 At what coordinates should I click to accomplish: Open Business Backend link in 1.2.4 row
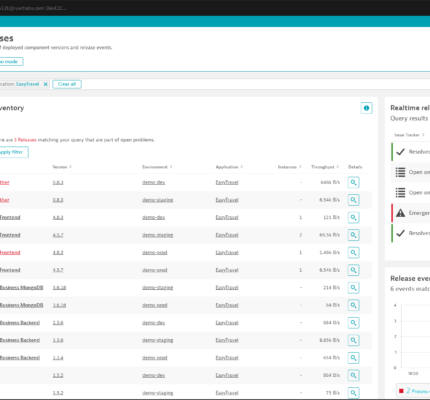[20, 358]
